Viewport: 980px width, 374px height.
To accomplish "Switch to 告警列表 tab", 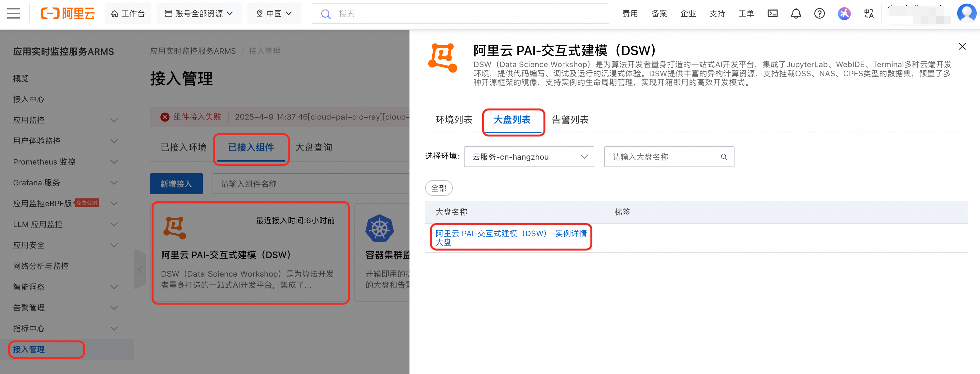I will 570,120.
